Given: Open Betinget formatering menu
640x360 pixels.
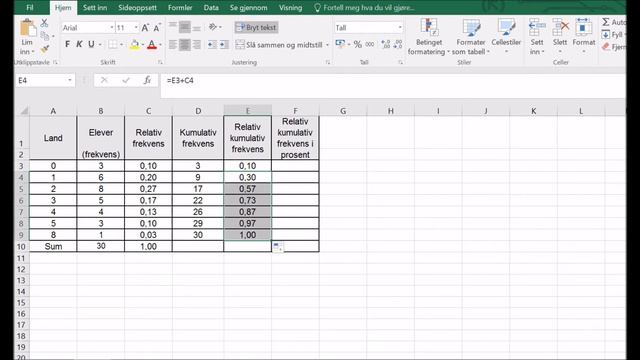Looking at the screenshot, I should [x=428, y=37].
